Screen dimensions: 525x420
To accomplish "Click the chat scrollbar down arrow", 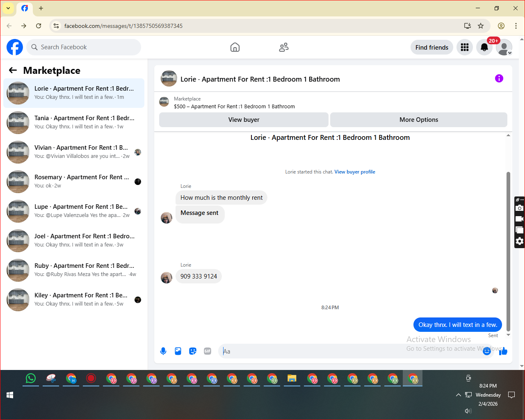I will pos(508,335).
